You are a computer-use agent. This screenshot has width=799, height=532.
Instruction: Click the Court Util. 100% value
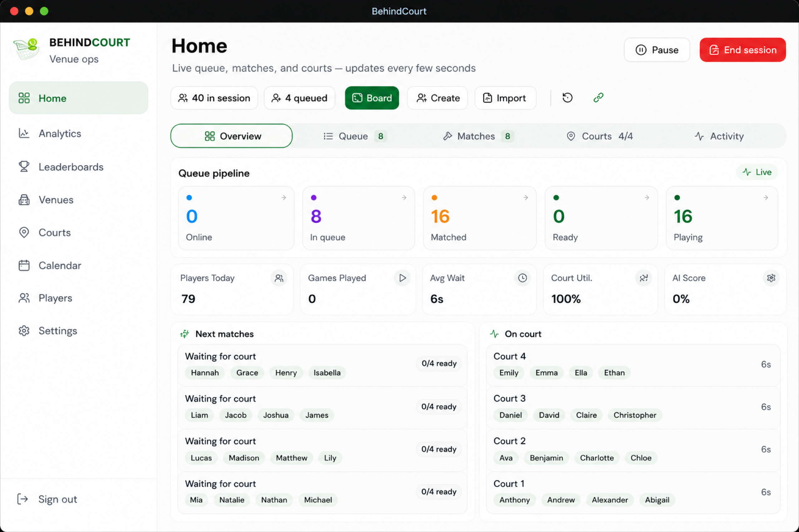pyautogui.click(x=566, y=299)
